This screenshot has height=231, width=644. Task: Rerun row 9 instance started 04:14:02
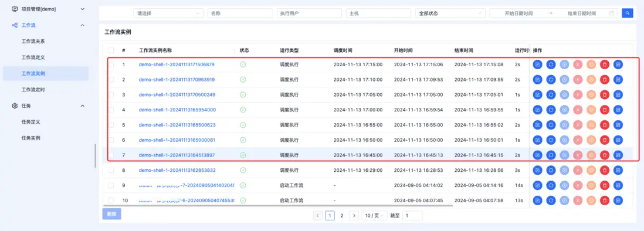tap(551, 185)
